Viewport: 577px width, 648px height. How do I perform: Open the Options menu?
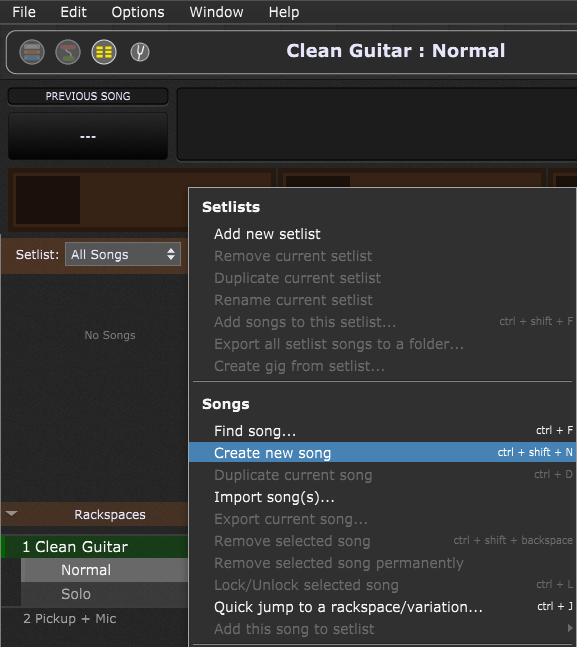coord(138,12)
